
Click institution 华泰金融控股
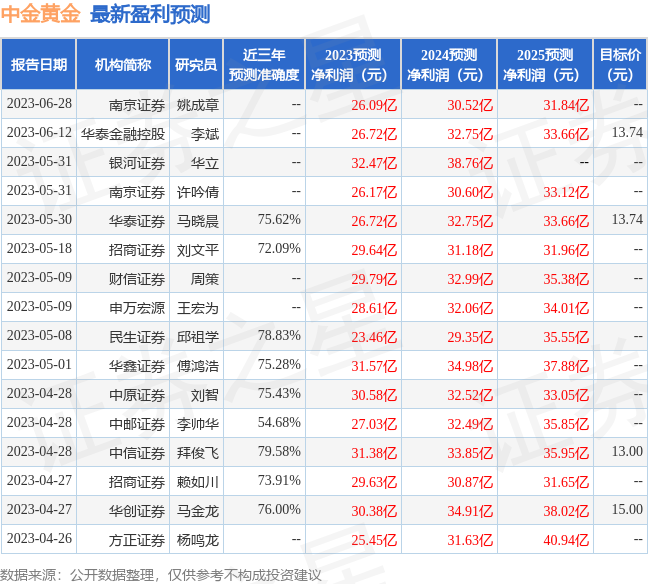pos(123,134)
